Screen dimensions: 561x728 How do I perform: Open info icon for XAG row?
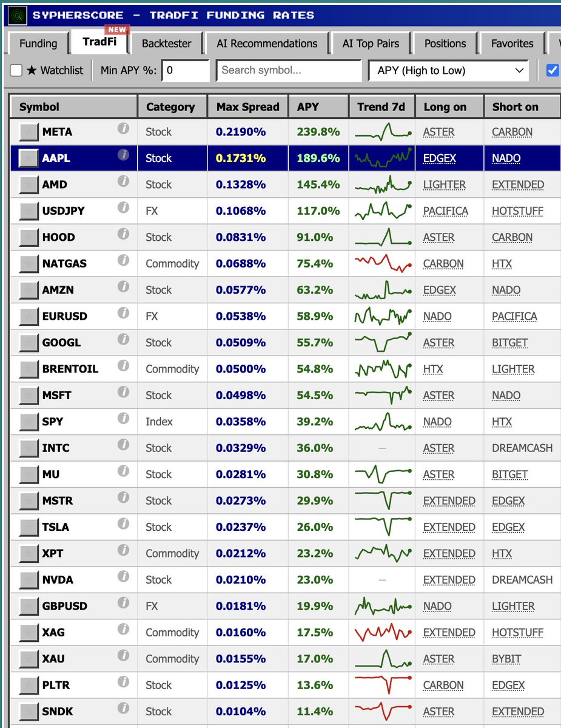[123, 629]
